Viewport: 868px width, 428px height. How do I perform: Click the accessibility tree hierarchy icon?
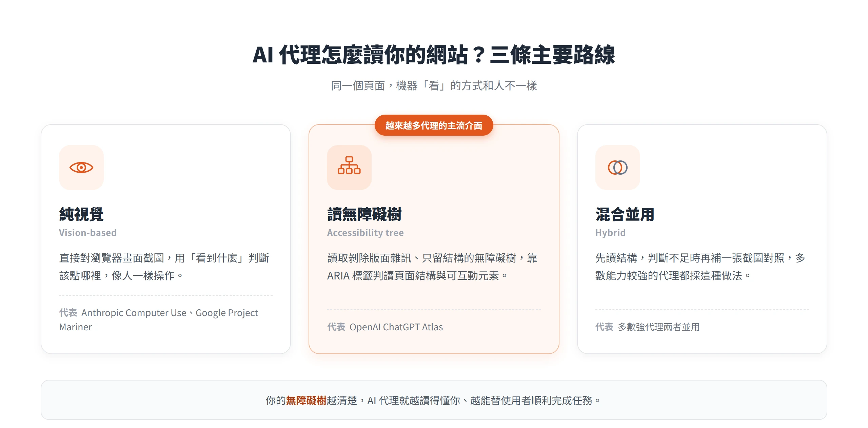(349, 165)
